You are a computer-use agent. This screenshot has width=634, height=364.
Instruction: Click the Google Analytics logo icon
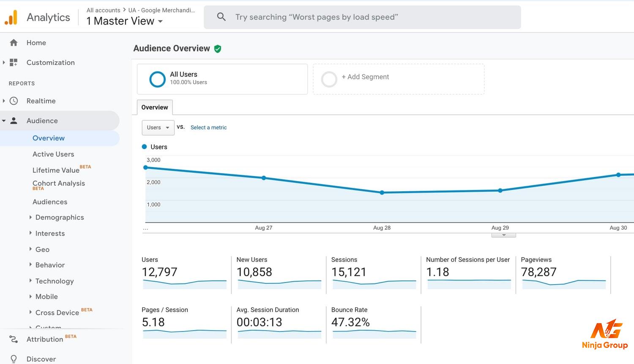[x=11, y=17]
